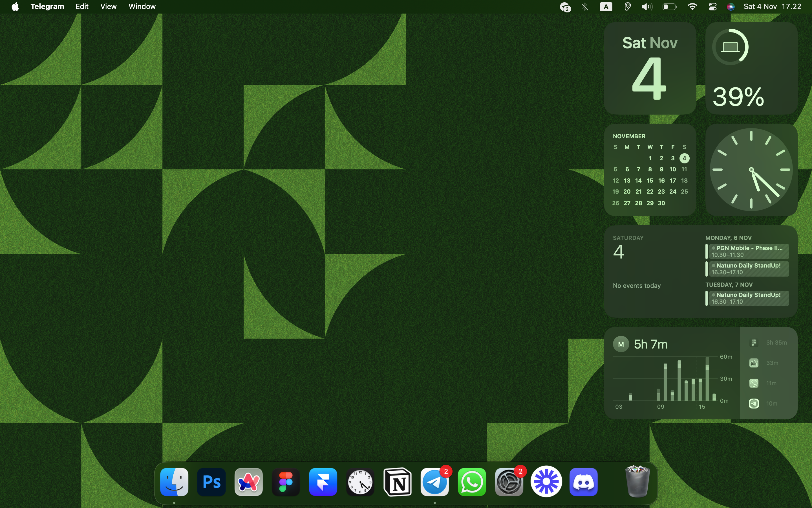Click the cloud sync status icon with badge
The width and height of the screenshot is (812, 508).
tap(565, 7)
